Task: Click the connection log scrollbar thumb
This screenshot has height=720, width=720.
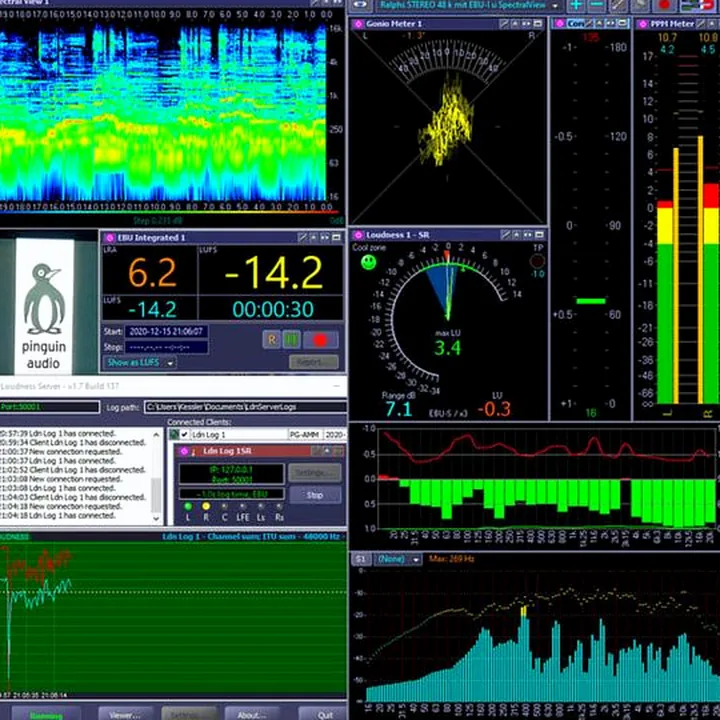Action: tap(156, 494)
